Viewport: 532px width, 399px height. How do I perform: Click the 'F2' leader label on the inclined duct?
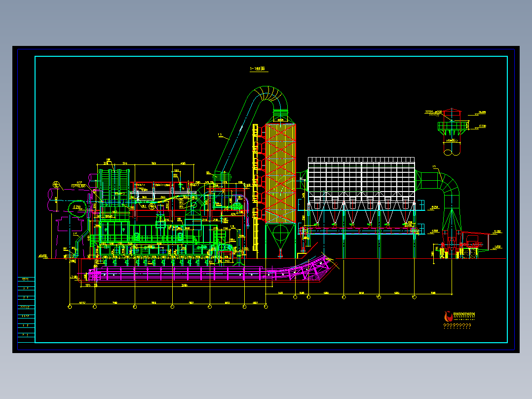[220, 135]
